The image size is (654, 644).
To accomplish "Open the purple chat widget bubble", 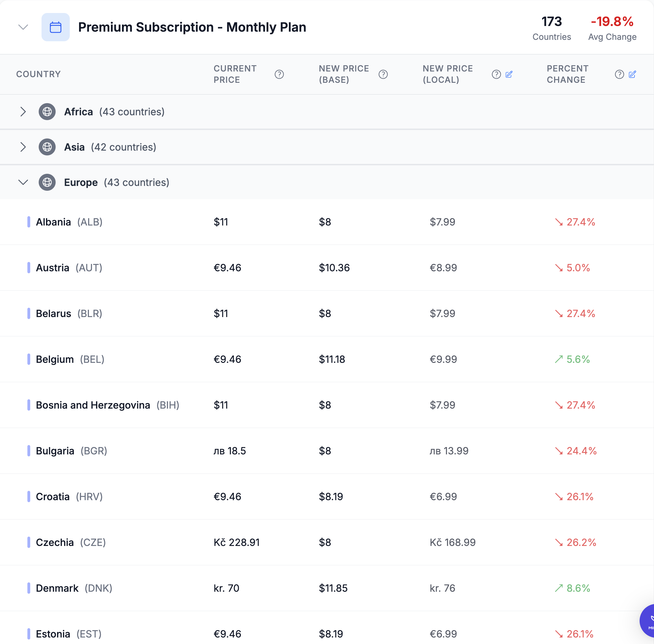I will (x=647, y=621).
